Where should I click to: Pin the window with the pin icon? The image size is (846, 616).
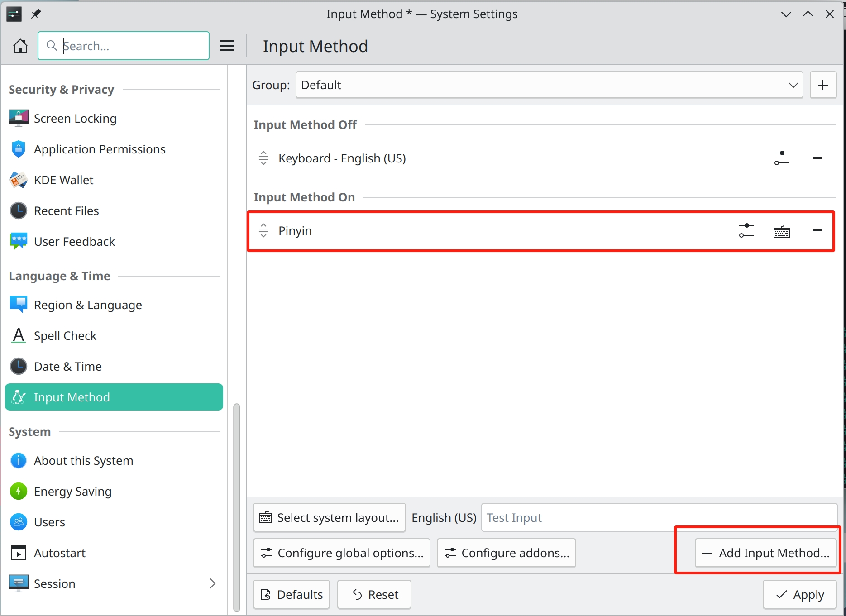[x=36, y=14]
